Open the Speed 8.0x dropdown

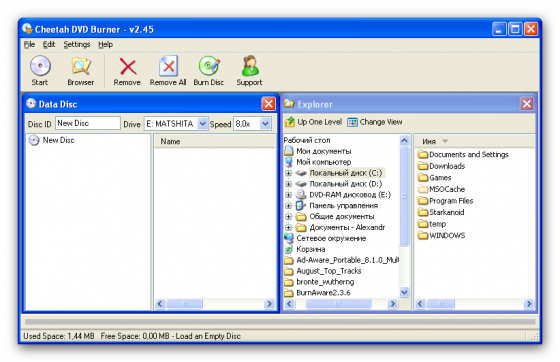point(265,124)
